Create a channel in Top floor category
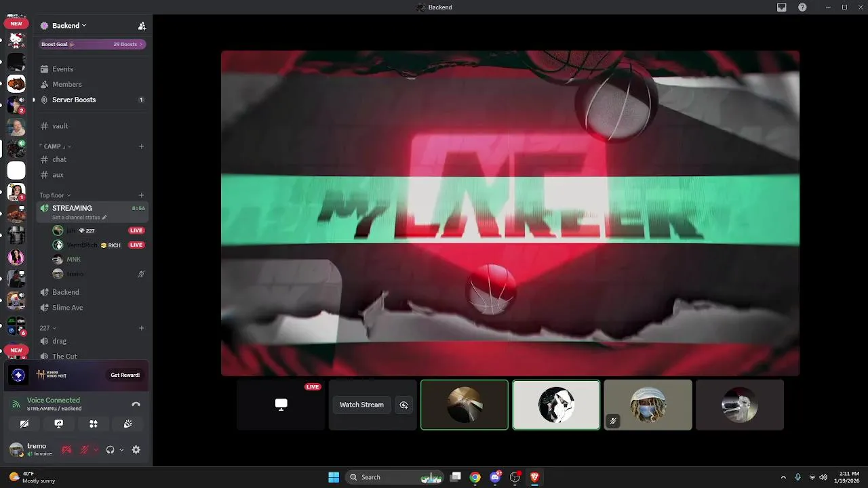Image resolution: width=868 pixels, height=488 pixels. pyautogui.click(x=141, y=195)
